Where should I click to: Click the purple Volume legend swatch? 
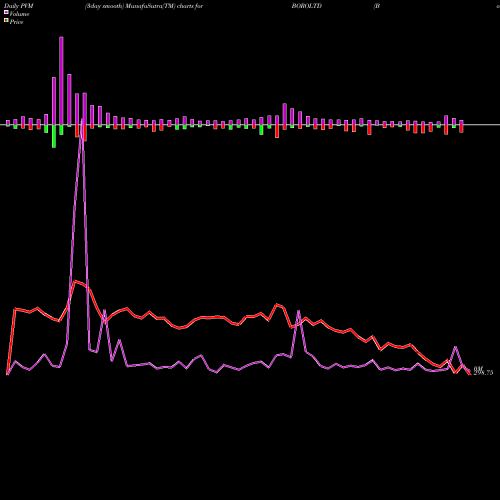click(6, 12)
